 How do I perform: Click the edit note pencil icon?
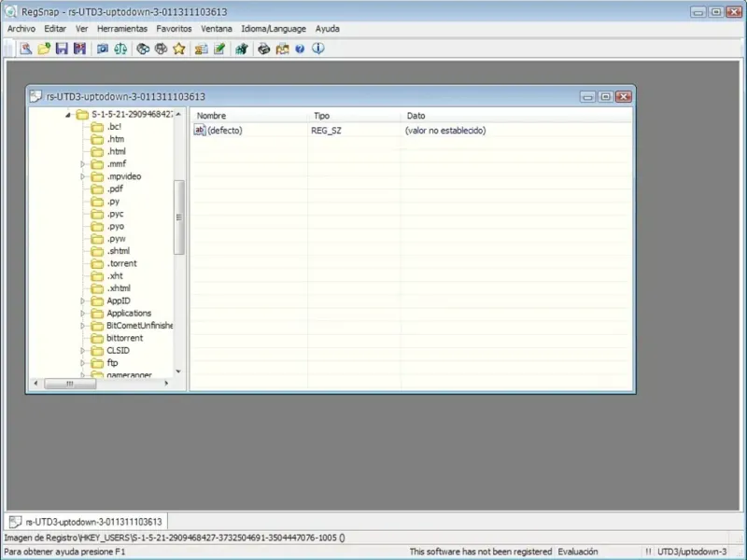click(x=219, y=49)
